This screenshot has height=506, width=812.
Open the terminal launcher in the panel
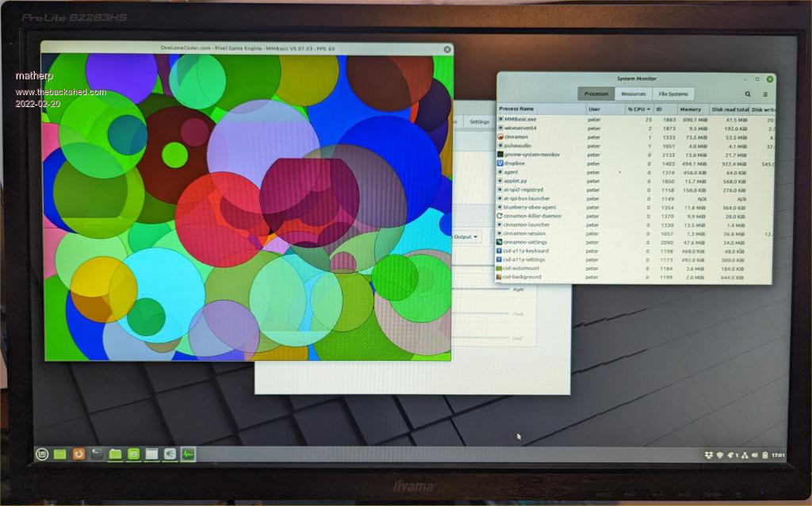click(97, 454)
